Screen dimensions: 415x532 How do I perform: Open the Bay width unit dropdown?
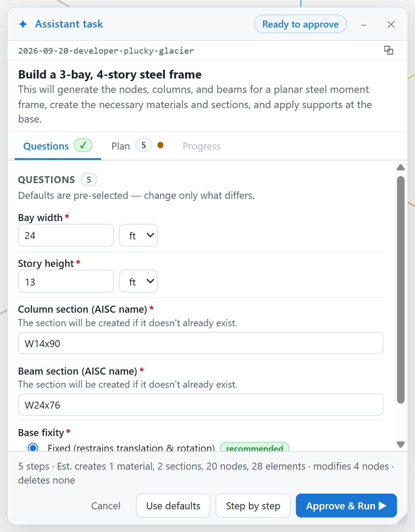[139, 235]
